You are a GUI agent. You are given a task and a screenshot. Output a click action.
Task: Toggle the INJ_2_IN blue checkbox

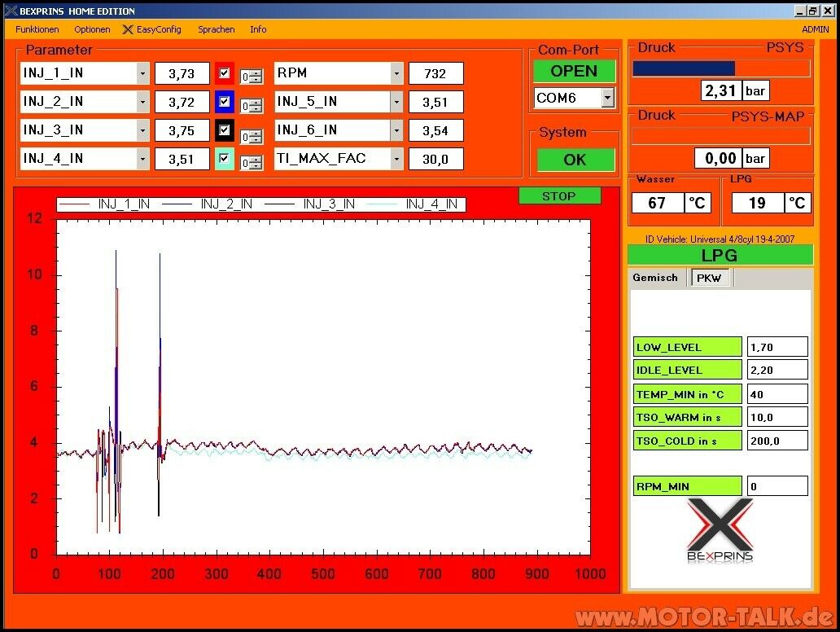coord(225,101)
